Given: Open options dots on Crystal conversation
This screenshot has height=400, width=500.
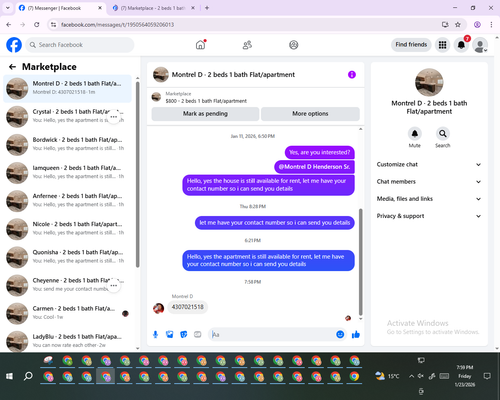Looking at the screenshot, I should (114, 117).
